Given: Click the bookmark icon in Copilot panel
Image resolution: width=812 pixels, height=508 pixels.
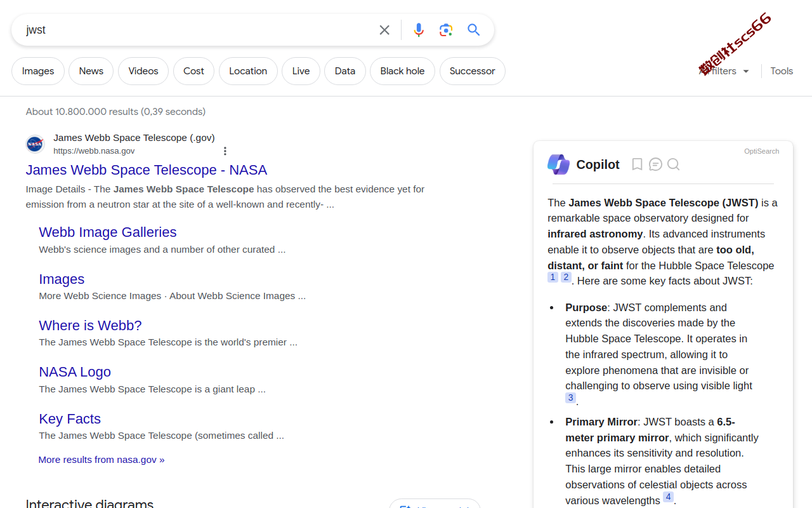Looking at the screenshot, I should (637, 164).
